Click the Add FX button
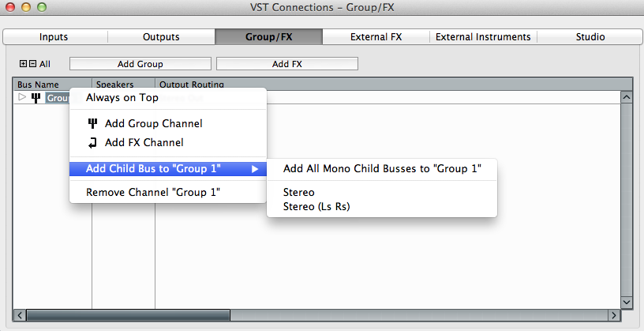 point(287,64)
